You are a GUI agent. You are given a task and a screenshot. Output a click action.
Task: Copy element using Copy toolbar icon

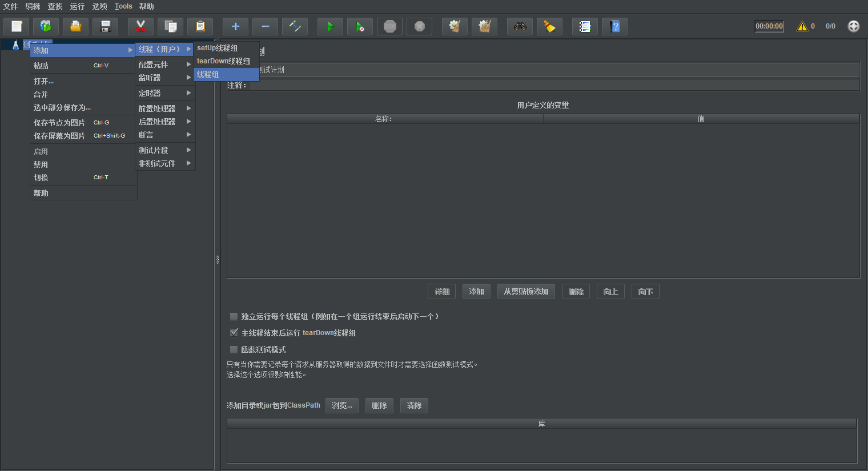click(170, 26)
